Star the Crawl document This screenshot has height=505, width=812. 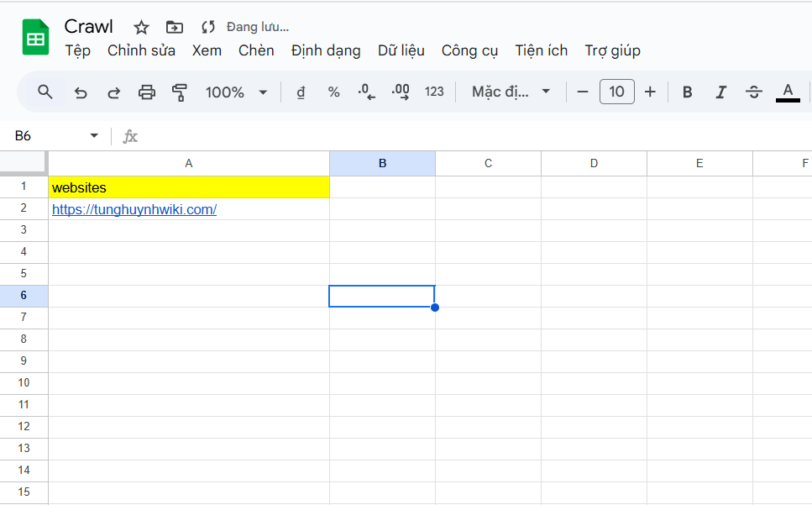141,27
